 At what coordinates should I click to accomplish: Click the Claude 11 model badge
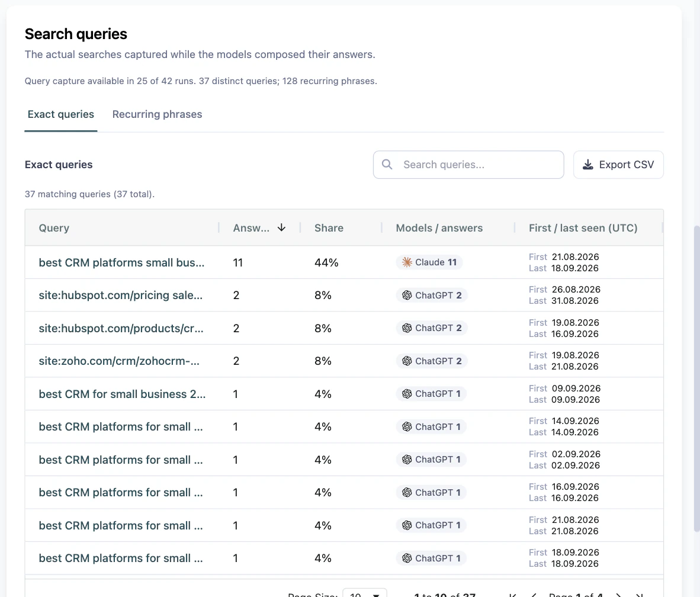[429, 262]
